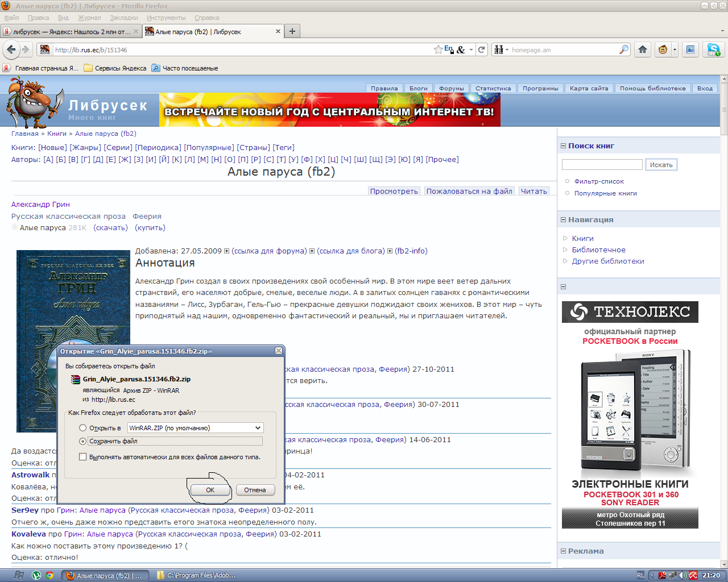The width and height of the screenshot is (728, 582).
Task: Click the En language indicator in address bar
Action: (449, 49)
